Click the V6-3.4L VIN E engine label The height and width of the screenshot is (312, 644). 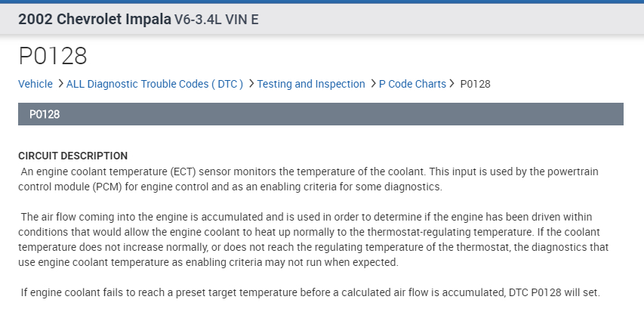coord(217,20)
